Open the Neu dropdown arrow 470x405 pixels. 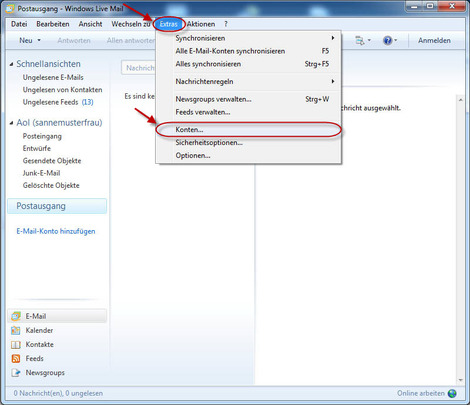click(x=39, y=40)
